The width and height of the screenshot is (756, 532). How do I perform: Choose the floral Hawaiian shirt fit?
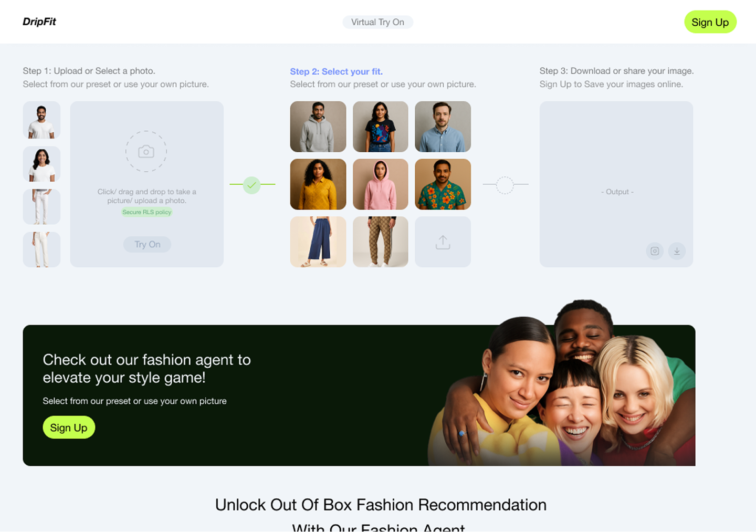pyautogui.click(x=443, y=184)
